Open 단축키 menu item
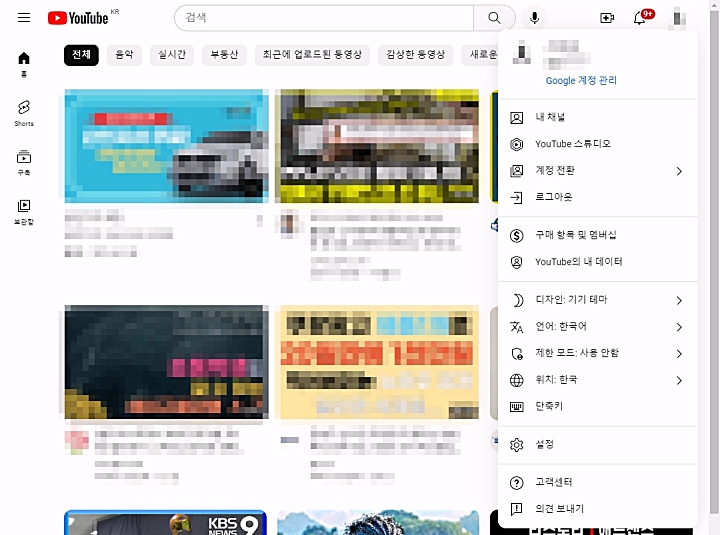The width and height of the screenshot is (720, 535). [x=598, y=407]
